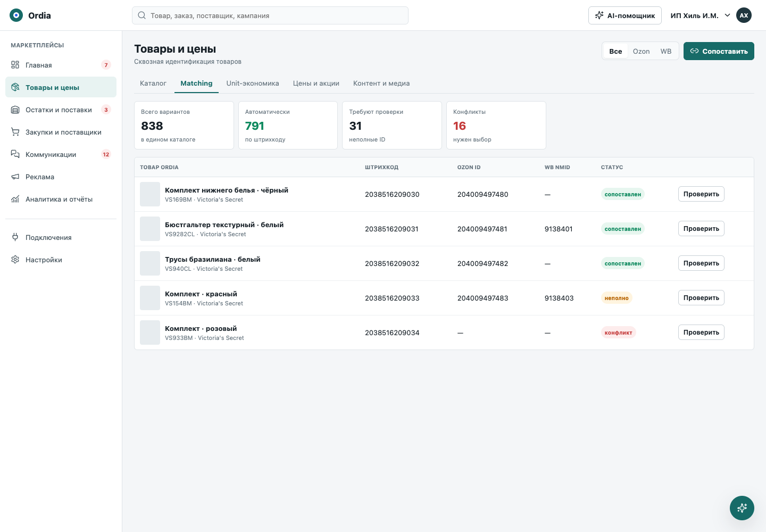Open thumbnail of Комплект розовый product
This screenshot has width=766, height=532.
[x=150, y=332]
